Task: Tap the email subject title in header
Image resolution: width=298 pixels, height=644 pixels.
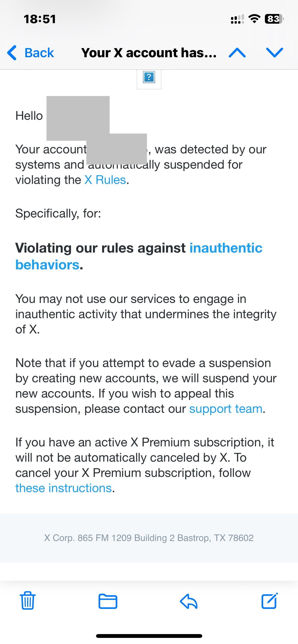Action: tap(149, 53)
